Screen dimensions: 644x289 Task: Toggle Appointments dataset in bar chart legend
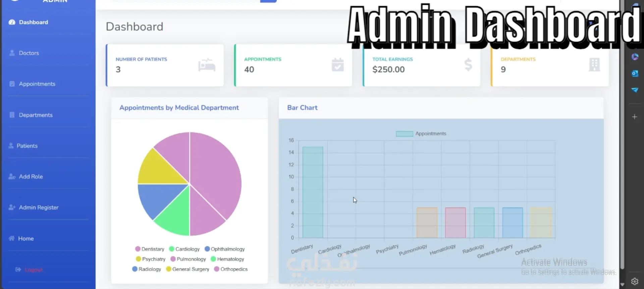pos(421,134)
